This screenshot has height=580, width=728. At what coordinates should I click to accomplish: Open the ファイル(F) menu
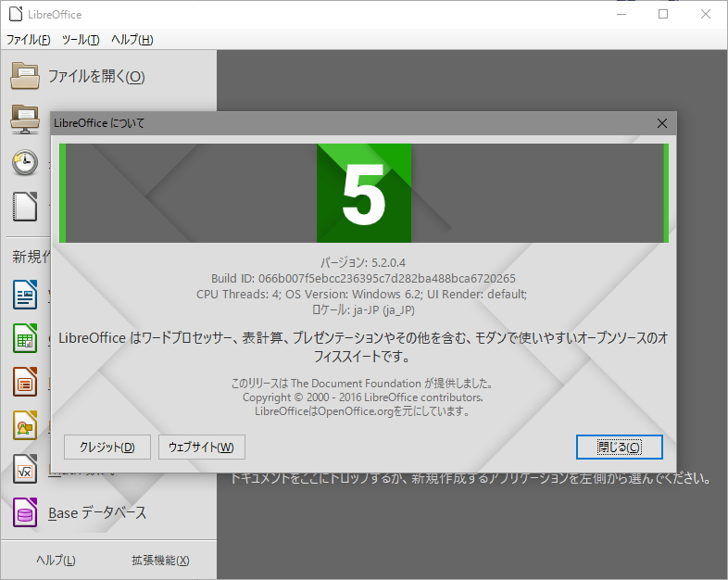[x=29, y=40]
